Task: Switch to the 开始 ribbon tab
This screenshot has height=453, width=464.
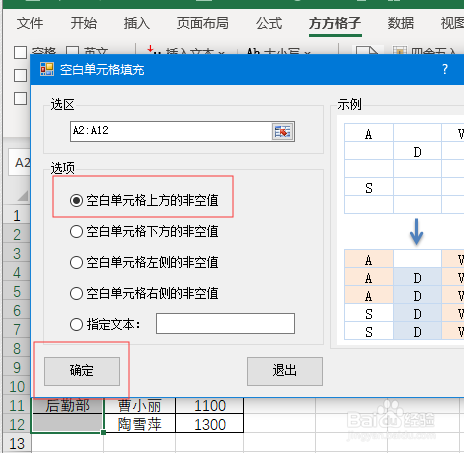Action: coord(83,23)
